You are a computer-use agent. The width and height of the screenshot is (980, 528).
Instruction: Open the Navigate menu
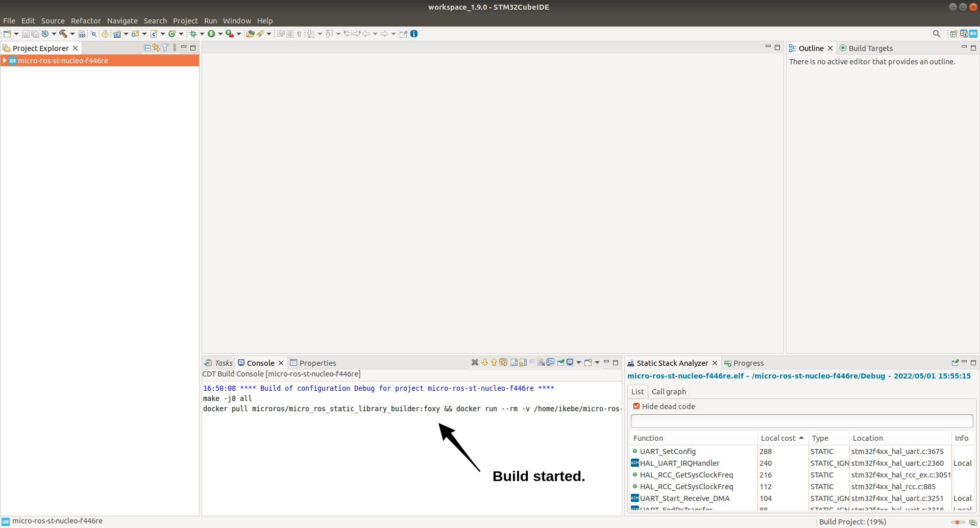tap(122, 21)
